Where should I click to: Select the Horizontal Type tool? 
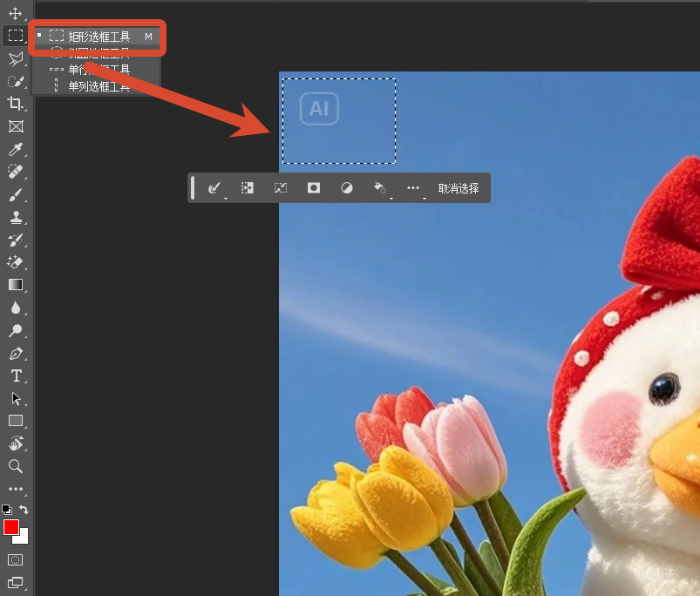point(16,376)
